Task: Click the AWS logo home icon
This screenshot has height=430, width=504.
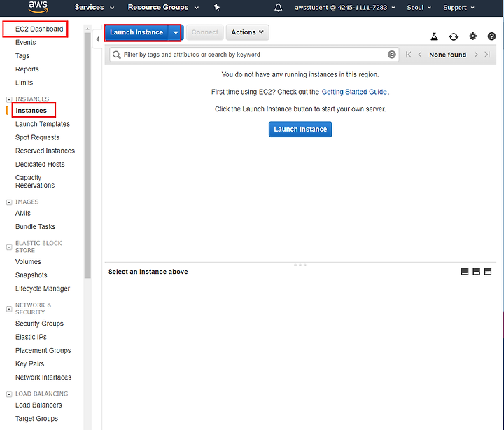Action: (x=38, y=7)
